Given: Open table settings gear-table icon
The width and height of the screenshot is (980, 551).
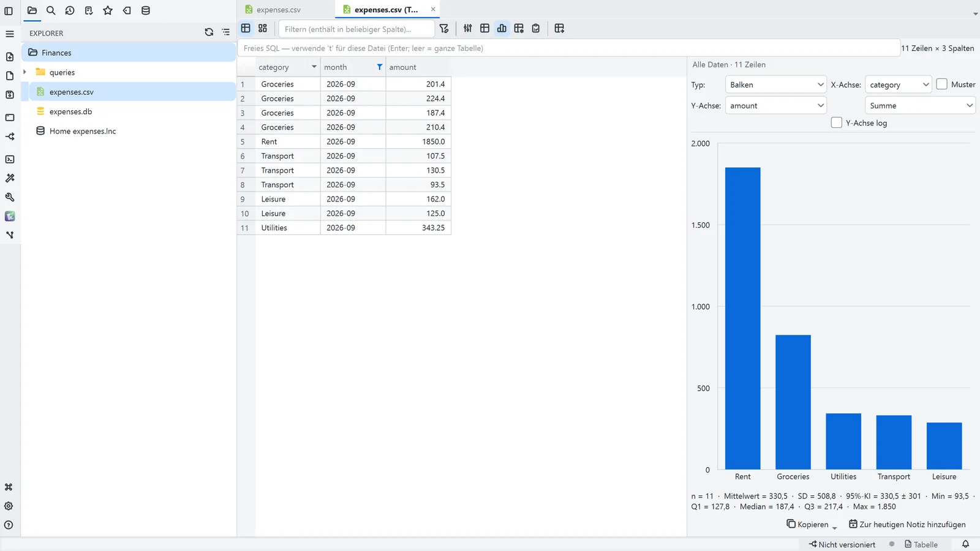Looking at the screenshot, I should coord(519,28).
